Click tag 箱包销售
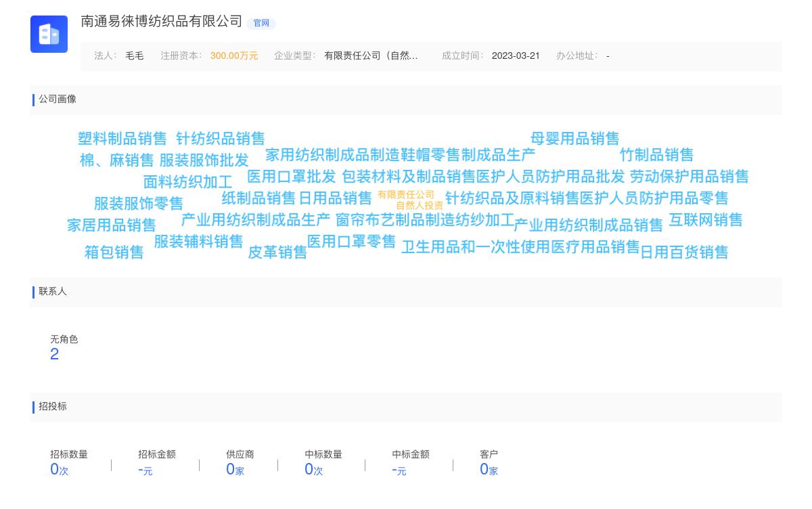 tap(114, 252)
